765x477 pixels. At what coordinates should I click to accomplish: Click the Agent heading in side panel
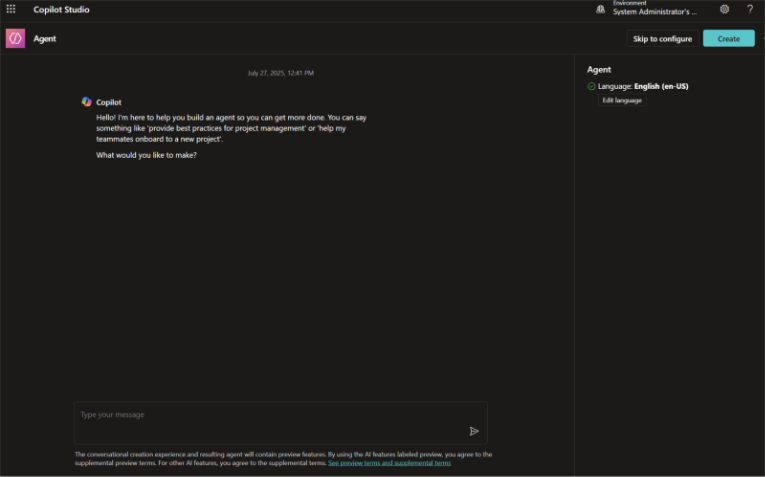point(599,70)
